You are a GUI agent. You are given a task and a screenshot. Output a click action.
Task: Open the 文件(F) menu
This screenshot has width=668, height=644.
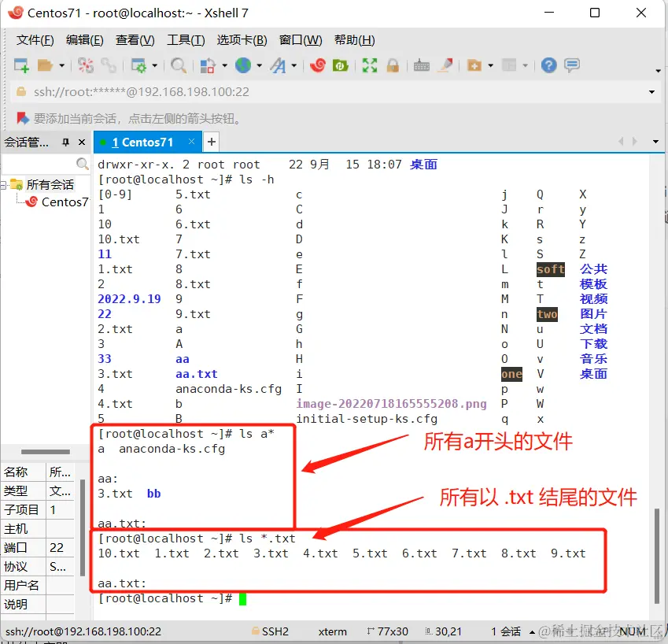click(35, 40)
